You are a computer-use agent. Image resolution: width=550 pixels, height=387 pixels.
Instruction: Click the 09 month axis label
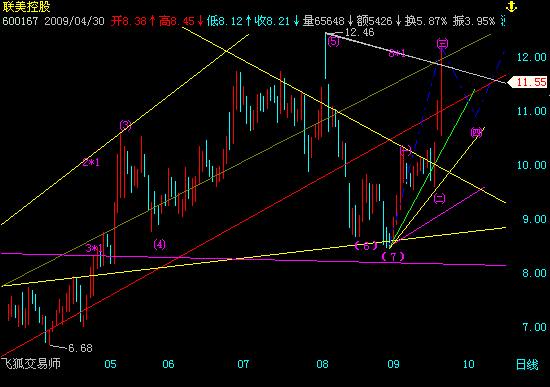393,364
